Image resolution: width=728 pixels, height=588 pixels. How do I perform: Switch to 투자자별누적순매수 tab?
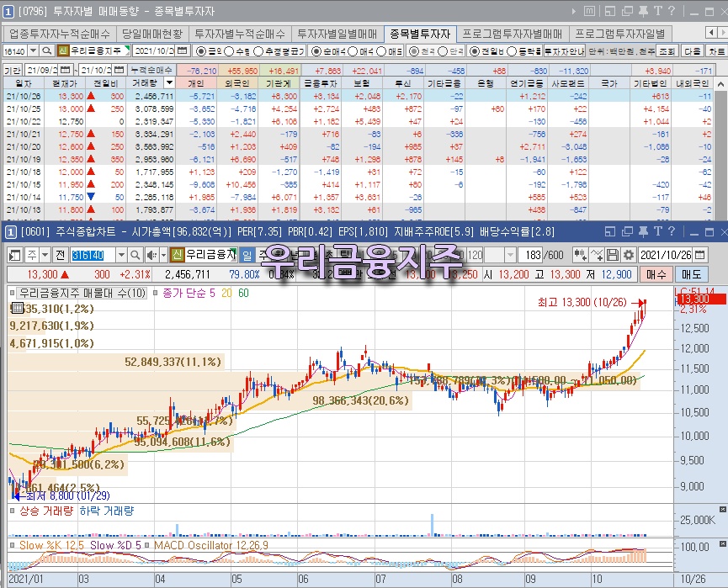point(240,34)
